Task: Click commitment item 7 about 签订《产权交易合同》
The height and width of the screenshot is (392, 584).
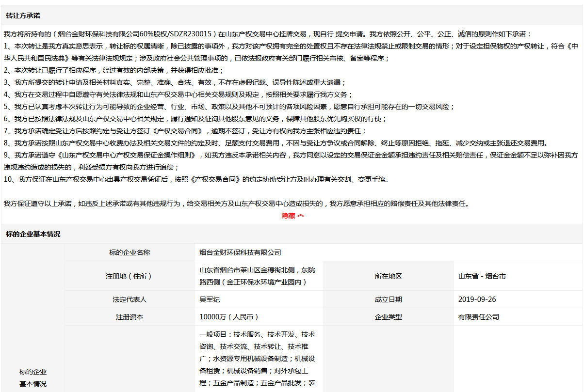Action: coord(185,131)
